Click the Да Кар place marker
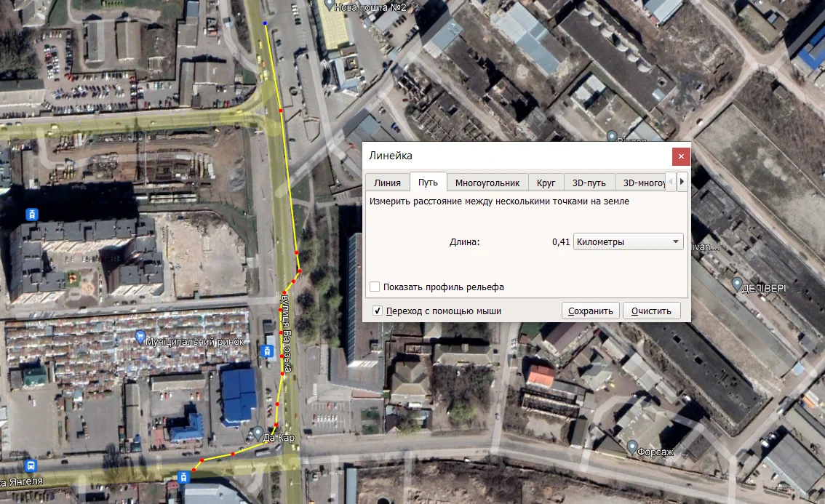The height and width of the screenshot is (504, 825). [258, 433]
